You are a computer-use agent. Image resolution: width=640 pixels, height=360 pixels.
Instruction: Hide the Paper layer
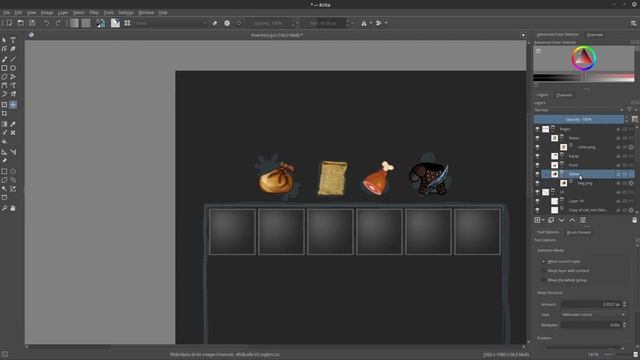(537, 156)
